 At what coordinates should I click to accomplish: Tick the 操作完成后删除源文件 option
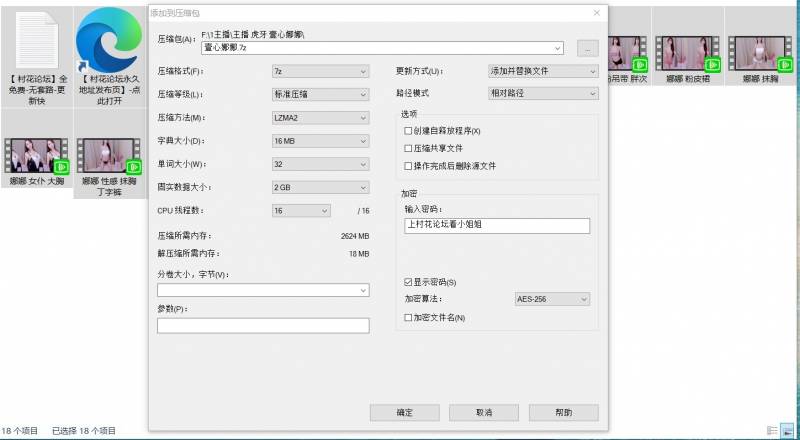click(x=408, y=165)
